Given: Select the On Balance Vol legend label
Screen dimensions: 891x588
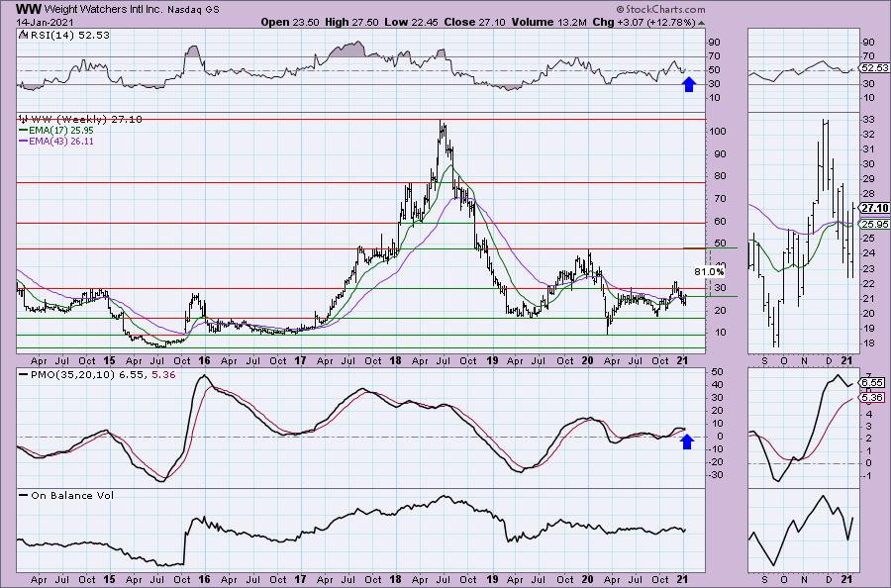Looking at the screenshot, I should click(x=72, y=495).
